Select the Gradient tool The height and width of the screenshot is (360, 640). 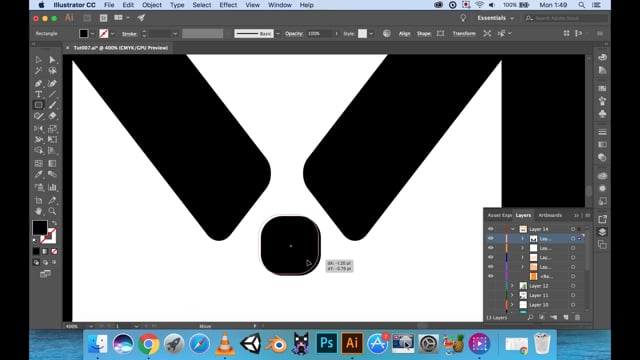click(x=52, y=163)
